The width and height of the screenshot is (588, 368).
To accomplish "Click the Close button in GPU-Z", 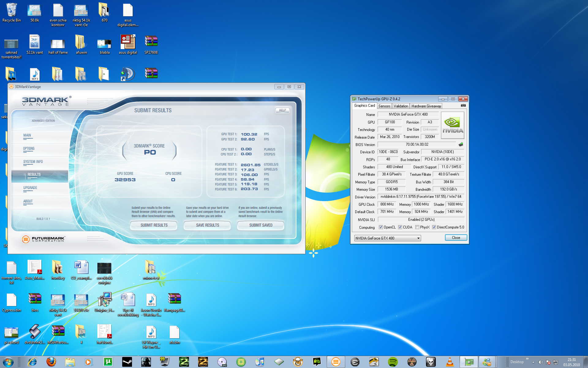I will [x=456, y=238].
